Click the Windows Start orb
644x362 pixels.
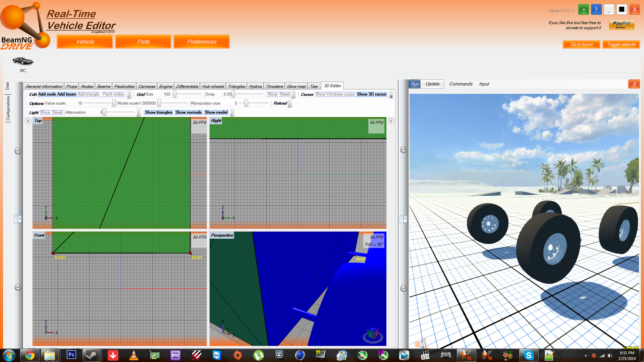(x=9, y=355)
